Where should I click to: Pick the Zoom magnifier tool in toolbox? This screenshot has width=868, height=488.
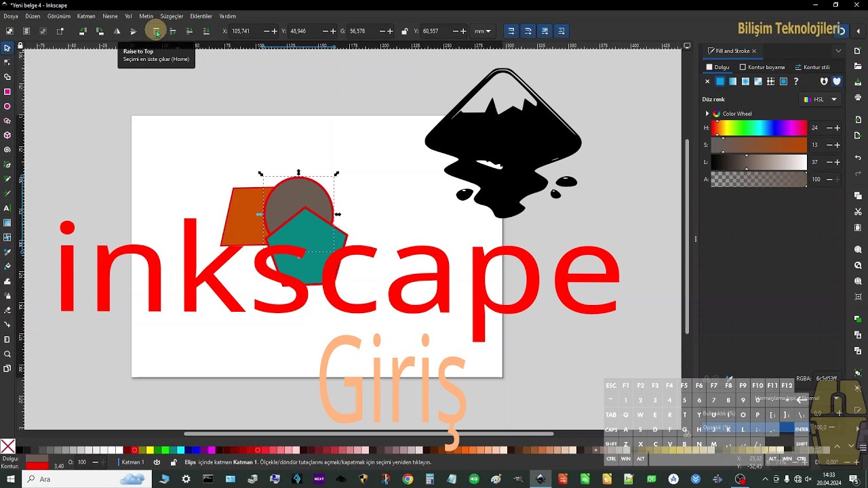coord(7,354)
